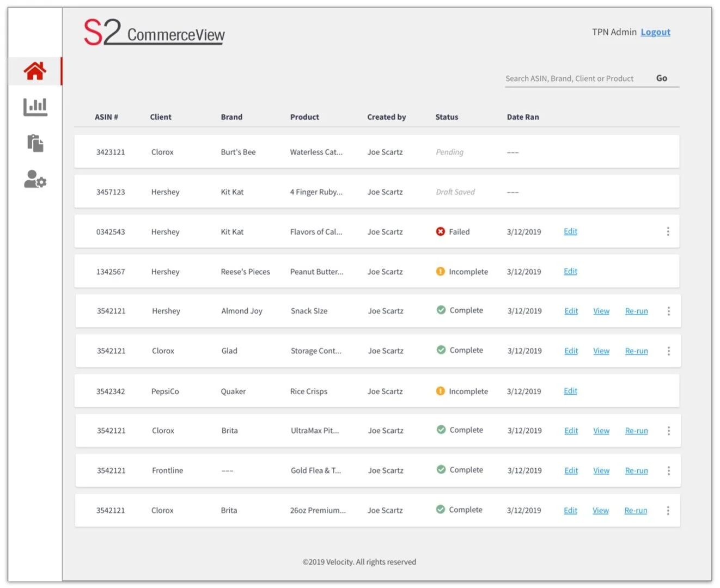Viewport: 720px width, 588px height.
Task: Click the Date Ran column header
Action: [x=523, y=117]
